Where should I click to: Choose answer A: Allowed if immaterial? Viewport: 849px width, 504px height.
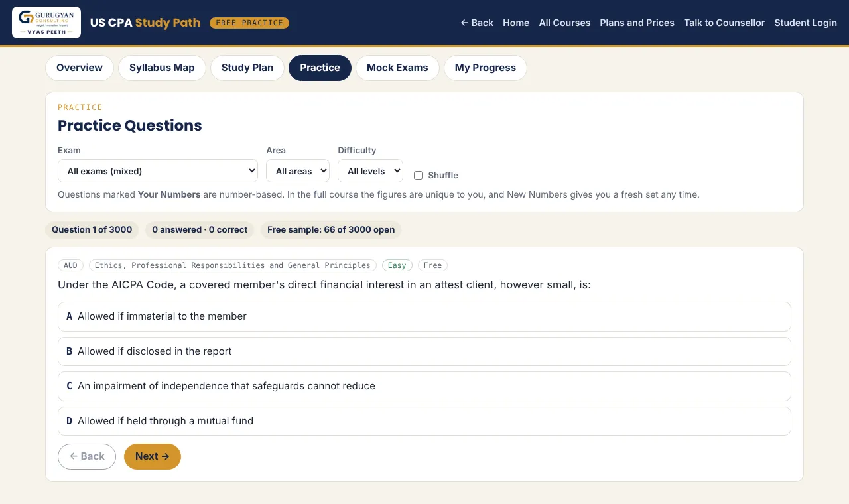tap(424, 317)
